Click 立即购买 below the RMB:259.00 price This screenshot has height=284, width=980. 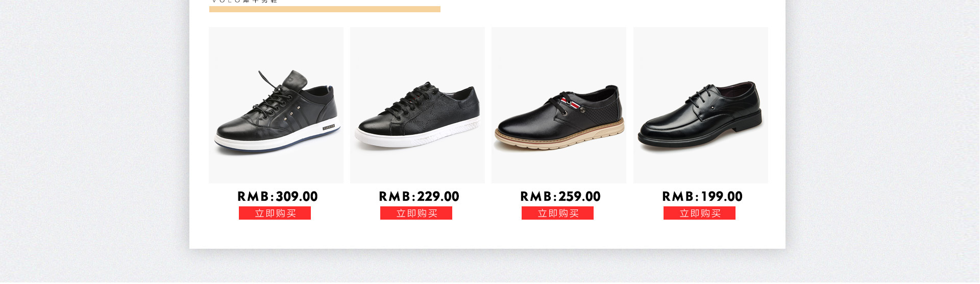click(557, 214)
